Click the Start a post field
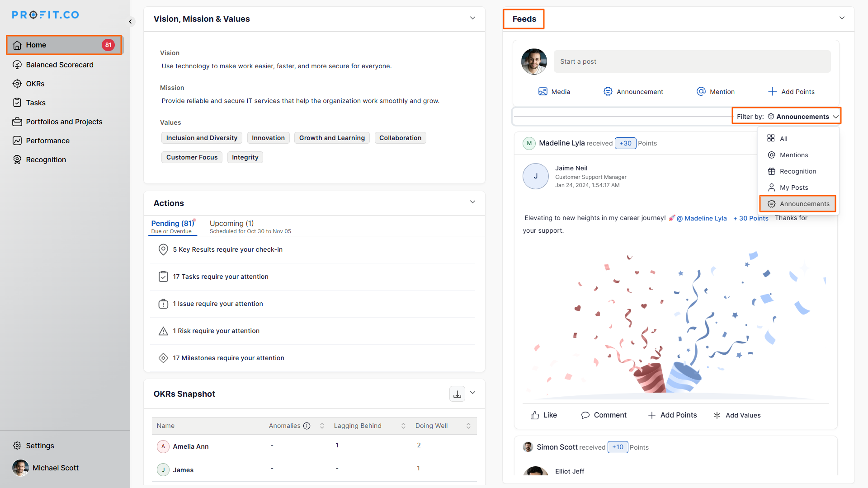868x488 pixels. click(x=692, y=61)
